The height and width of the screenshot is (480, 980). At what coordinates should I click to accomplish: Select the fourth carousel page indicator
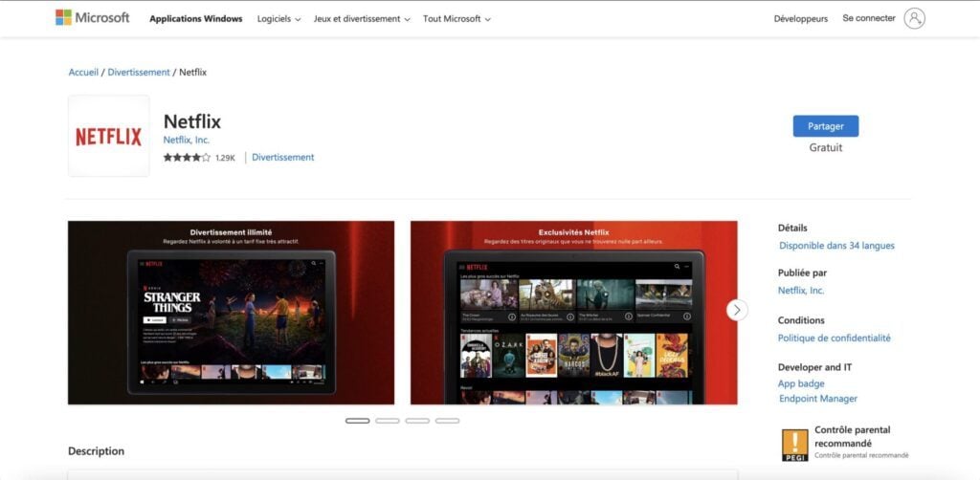pyautogui.click(x=448, y=421)
